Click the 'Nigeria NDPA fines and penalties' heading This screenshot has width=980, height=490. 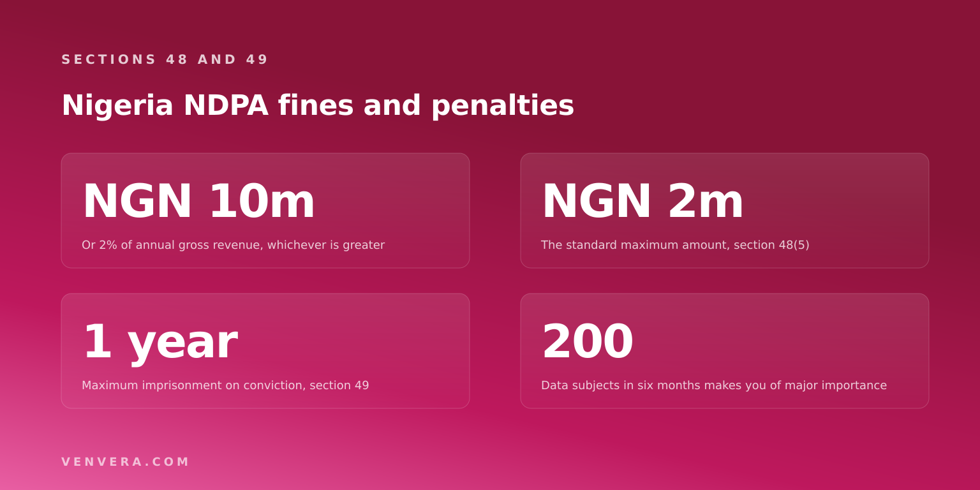(x=318, y=106)
